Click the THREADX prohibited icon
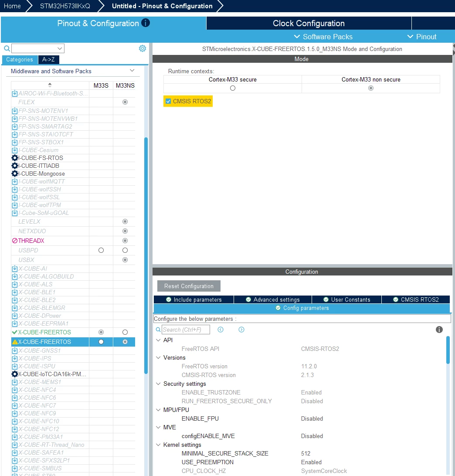The height and width of the screenshot is (476, 455). coord(14,241)
